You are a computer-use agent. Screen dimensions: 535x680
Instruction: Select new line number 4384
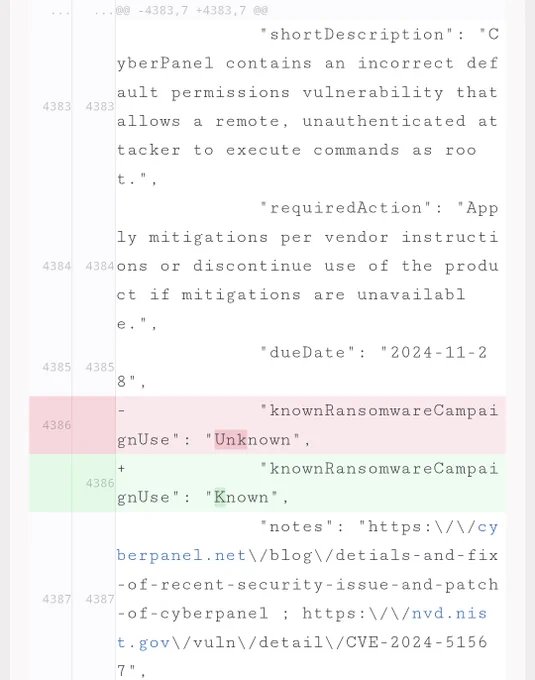point(100,266)
